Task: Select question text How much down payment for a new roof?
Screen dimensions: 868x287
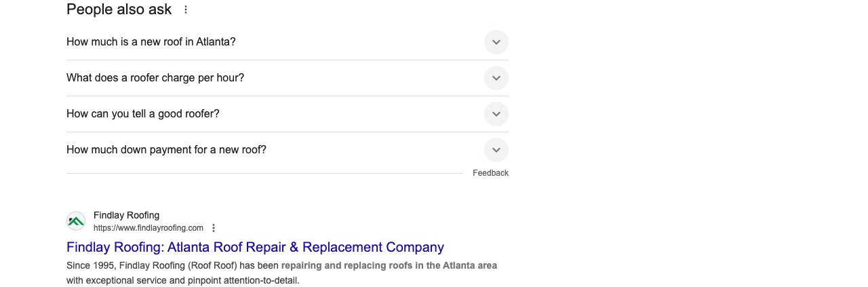Action: (x=166, y=149)
